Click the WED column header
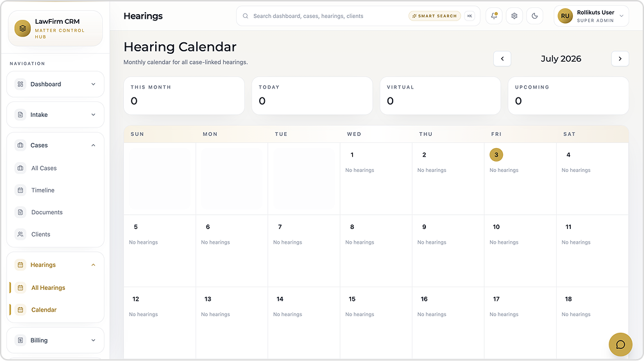Viewport: 644px width, 361px height. point(354,134)
